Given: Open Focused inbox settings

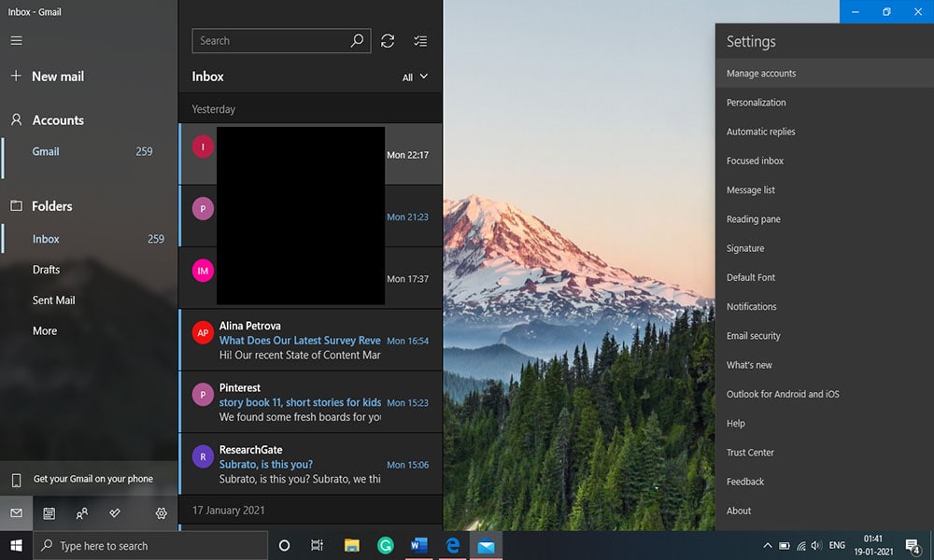Looking at the screenshot, I should 825,161.
